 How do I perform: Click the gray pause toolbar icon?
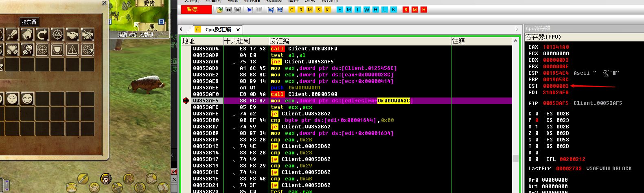point(258,9)
